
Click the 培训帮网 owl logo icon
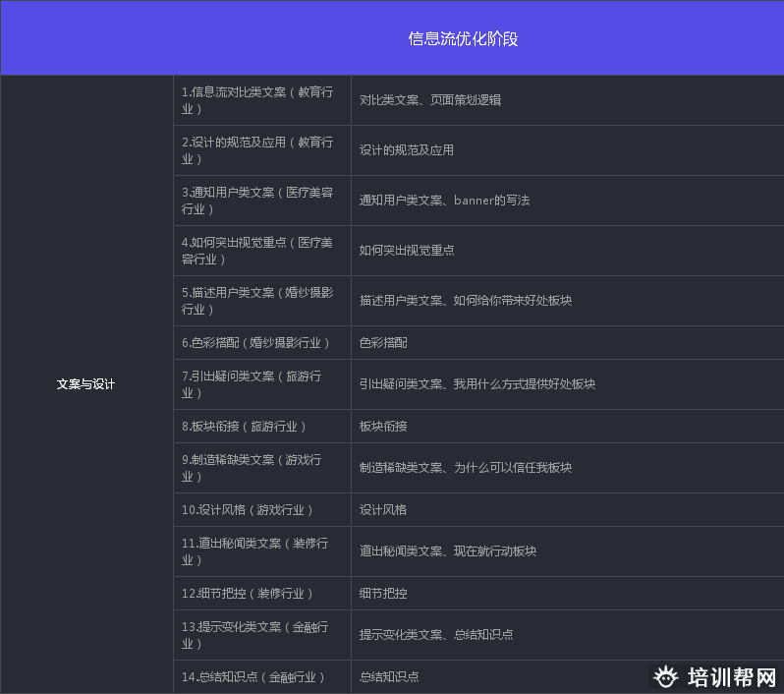pyautogui.click(x=667, y=677)
